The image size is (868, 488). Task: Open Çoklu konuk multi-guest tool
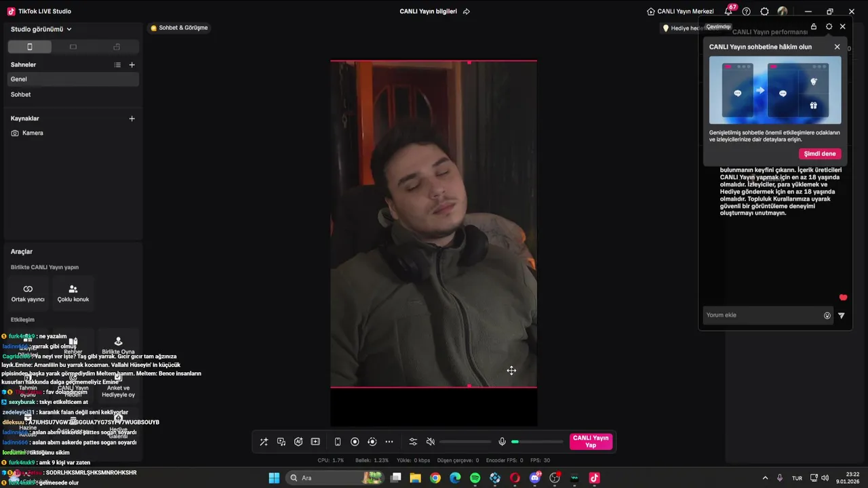pos(73,293)
